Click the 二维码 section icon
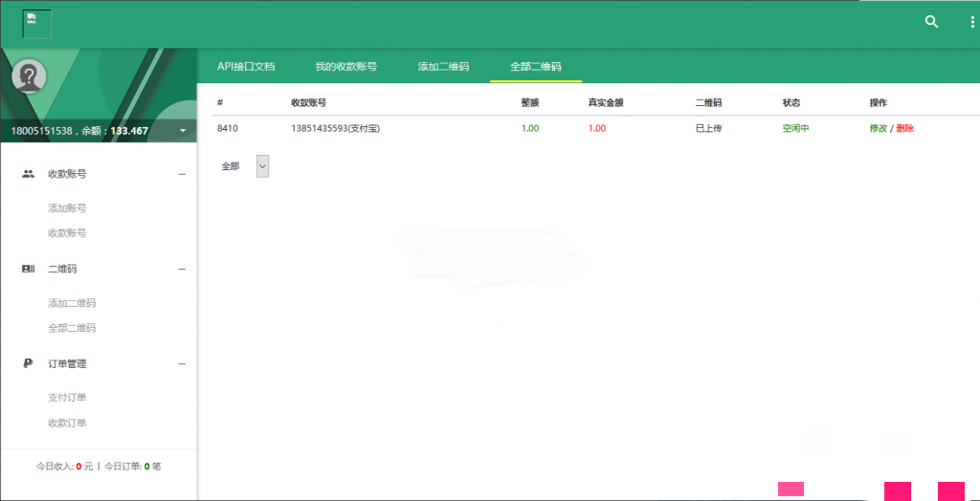 click(x=28, y=270)
